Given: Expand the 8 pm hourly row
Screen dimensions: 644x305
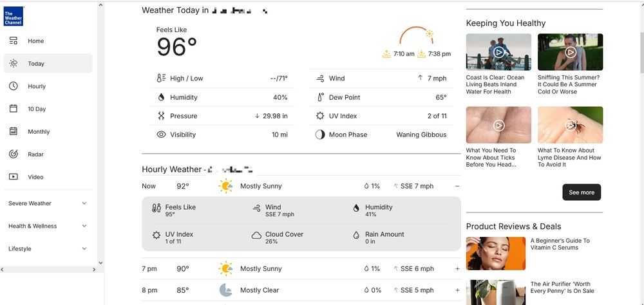Looking at the screenshot, I should 457,290.
